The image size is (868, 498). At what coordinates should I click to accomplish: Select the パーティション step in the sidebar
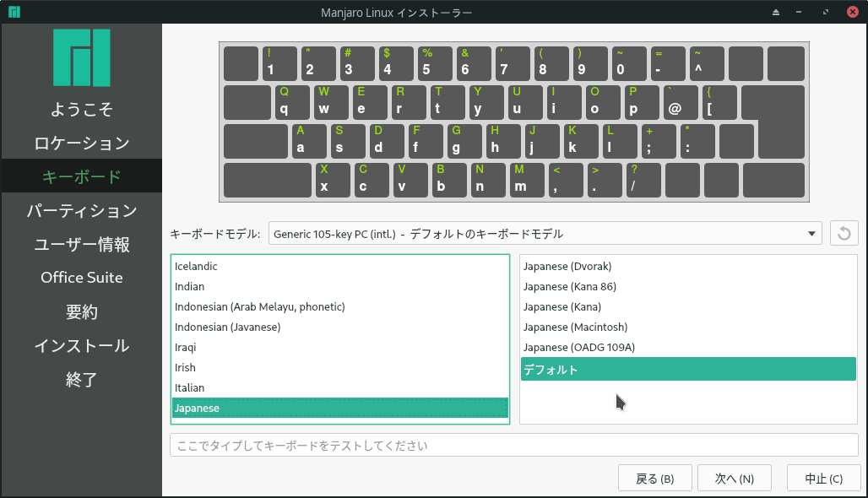pos(81,210)
